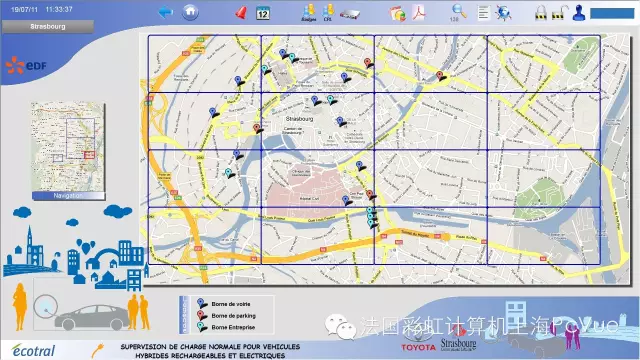The image size is (640, 360).
Task: Open the Home screen icon
Action: [x=190, y=12]
